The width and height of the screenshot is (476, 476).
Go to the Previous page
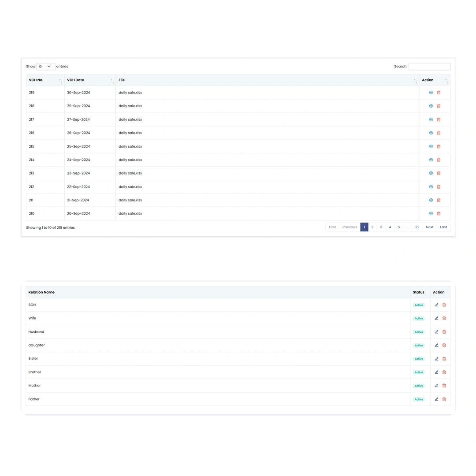tap(350, 227)
